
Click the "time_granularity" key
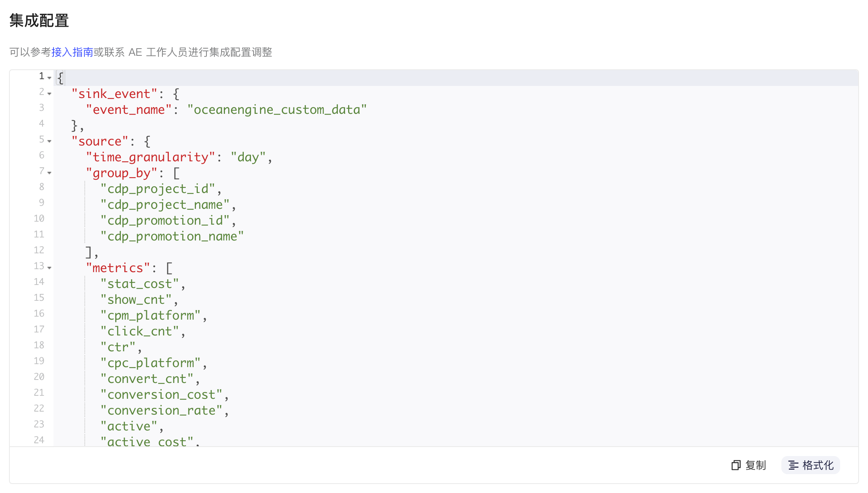(150, 157)
